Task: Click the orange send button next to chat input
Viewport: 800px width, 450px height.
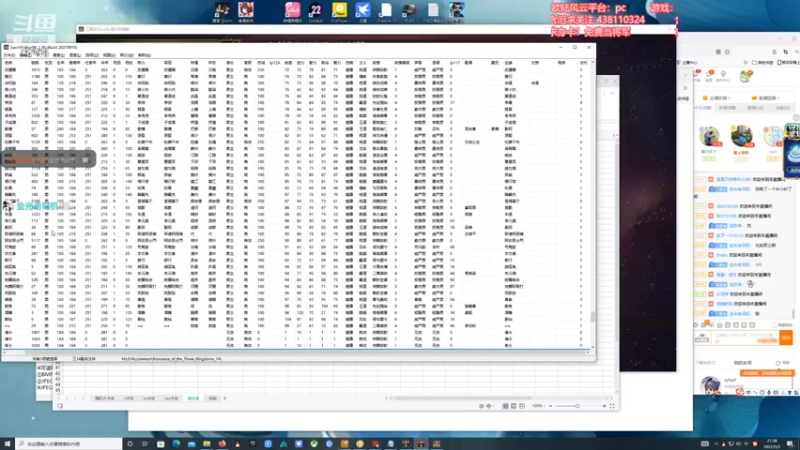Action: 786,337
